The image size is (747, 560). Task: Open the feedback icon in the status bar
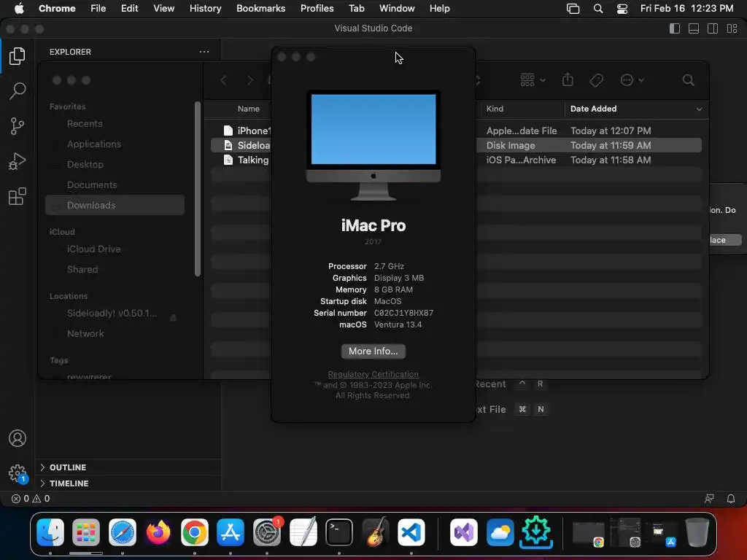pos(709,499)
